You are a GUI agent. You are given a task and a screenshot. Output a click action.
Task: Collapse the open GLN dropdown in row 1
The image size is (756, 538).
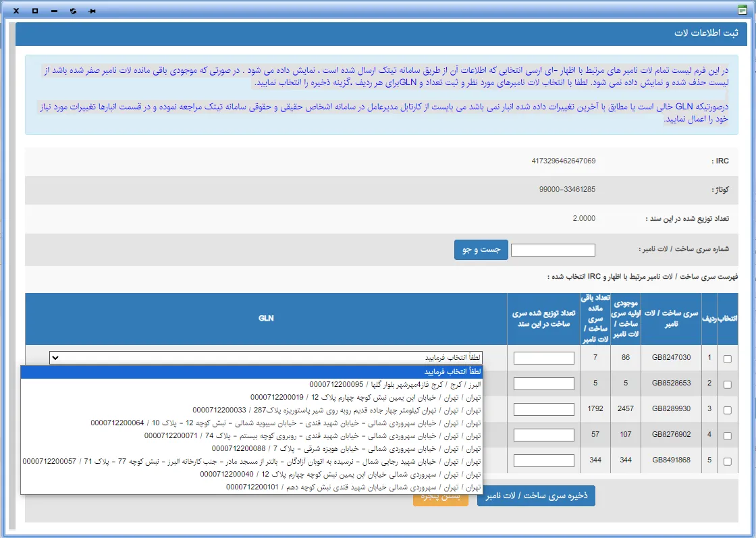(266, 358)
